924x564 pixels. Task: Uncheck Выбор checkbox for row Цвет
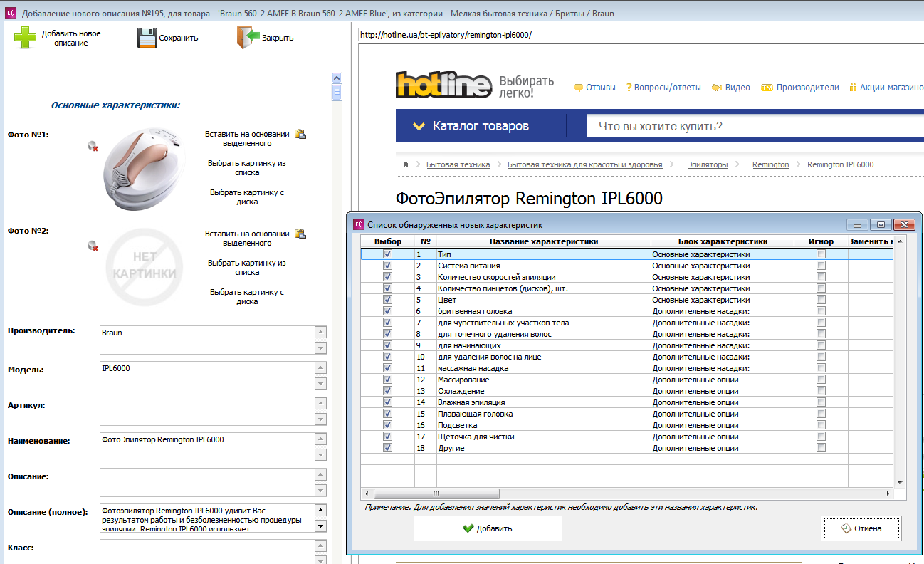tap(387, 300)
